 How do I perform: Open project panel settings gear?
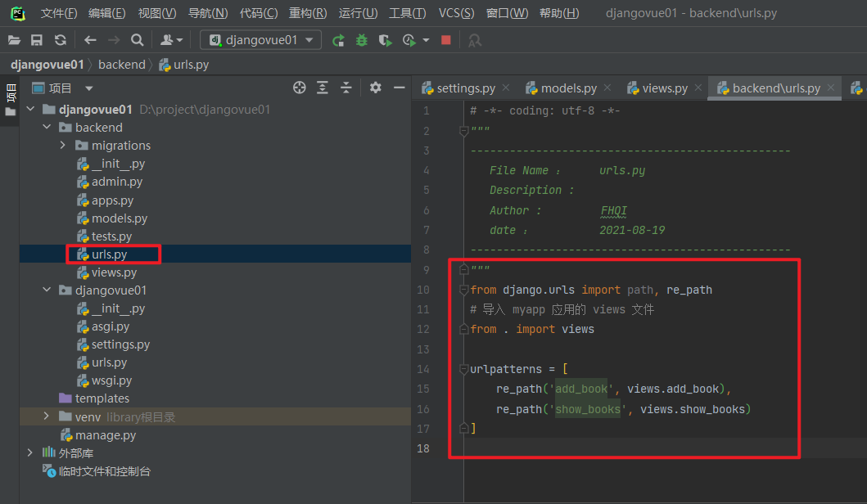376,88
